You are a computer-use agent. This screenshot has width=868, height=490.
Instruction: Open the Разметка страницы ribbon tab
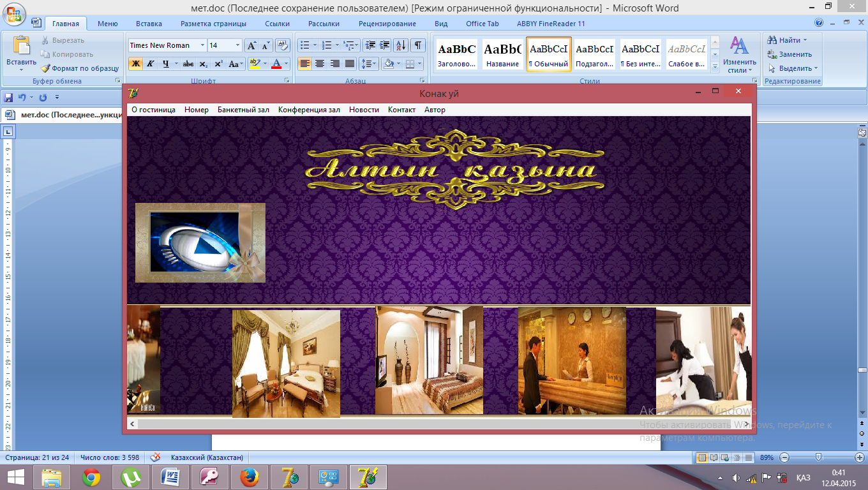pos(213,24)
